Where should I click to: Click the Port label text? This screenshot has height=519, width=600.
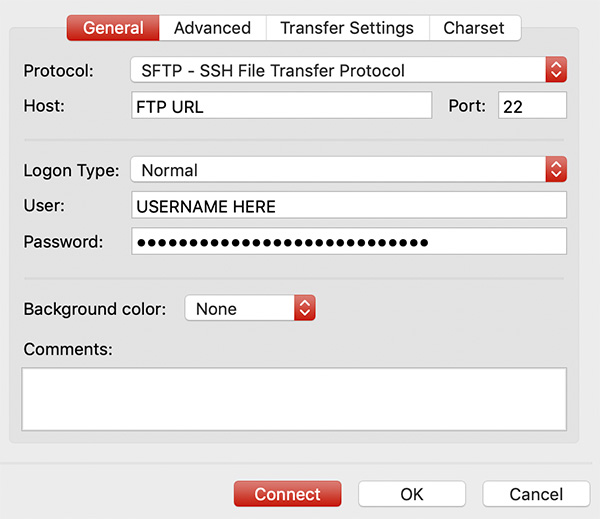click(x=467, y=106)
